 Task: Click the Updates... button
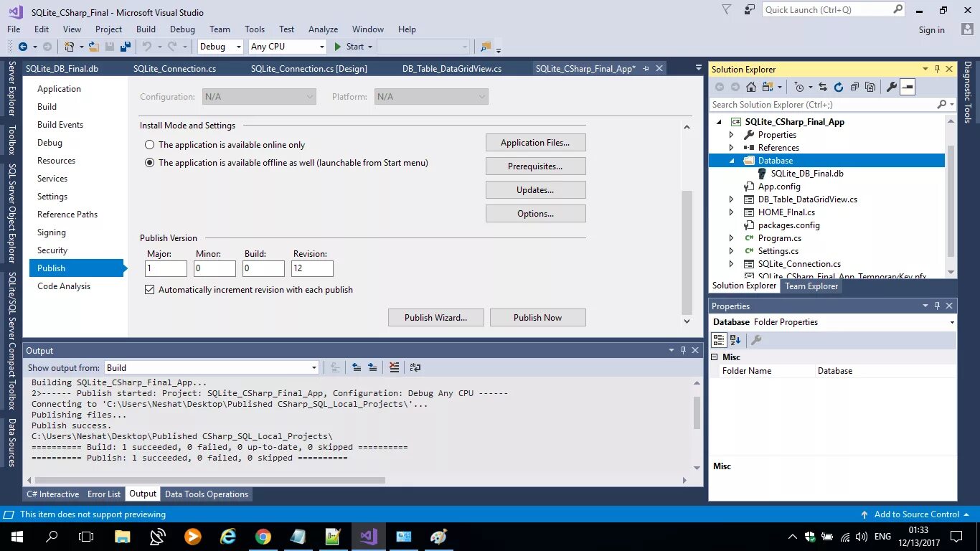(x=535, y=190)
